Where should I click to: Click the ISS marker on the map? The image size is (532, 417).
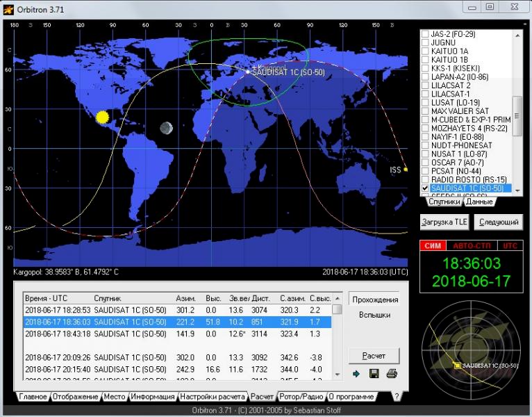(406, 169)
